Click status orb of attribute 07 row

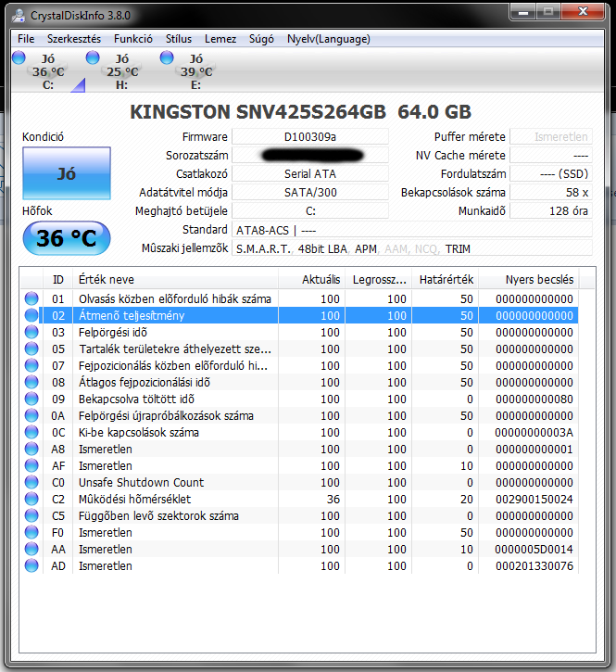coord(31,365)
